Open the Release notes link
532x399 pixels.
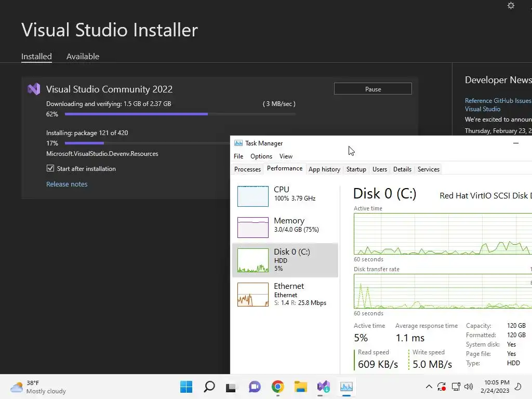coord(66,184)
